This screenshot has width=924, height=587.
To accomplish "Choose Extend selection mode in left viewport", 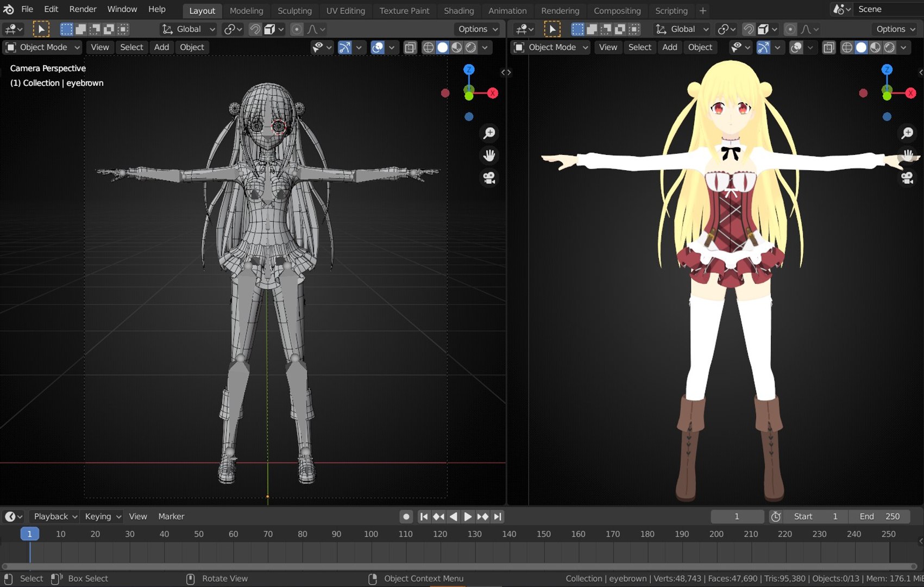I will pos(80,29).
